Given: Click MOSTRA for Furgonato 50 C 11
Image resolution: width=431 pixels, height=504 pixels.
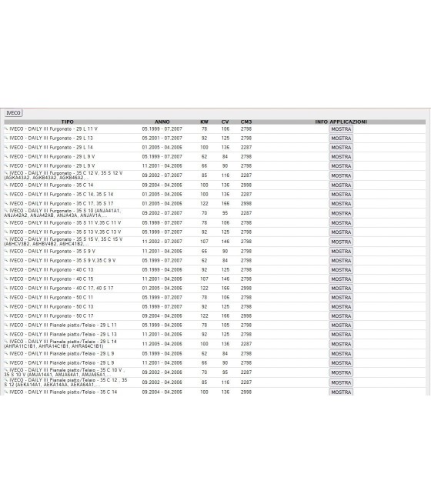Looking at the screenshot, I should [x=341, y=298].
